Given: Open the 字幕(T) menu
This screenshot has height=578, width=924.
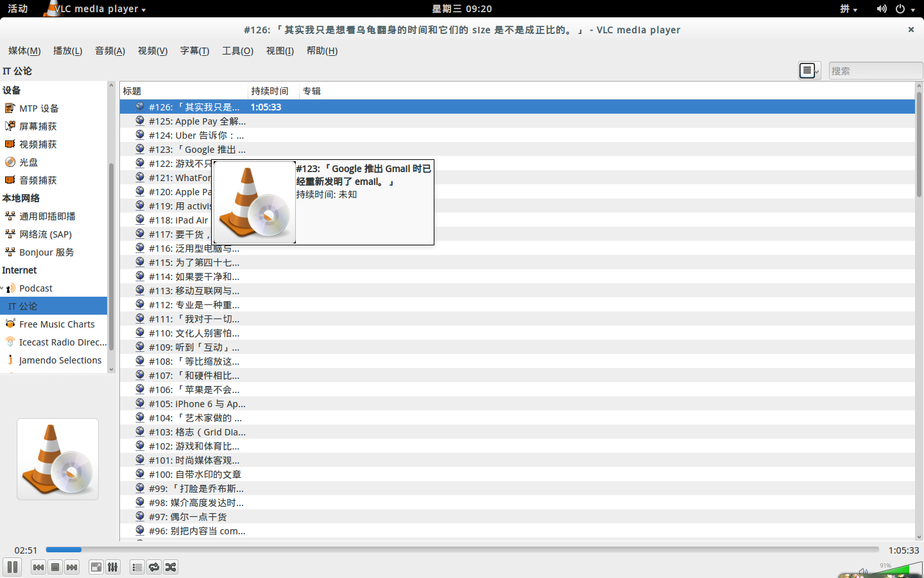Looking at the screenshot, I should pyautogui.click(x=194, y=51).
